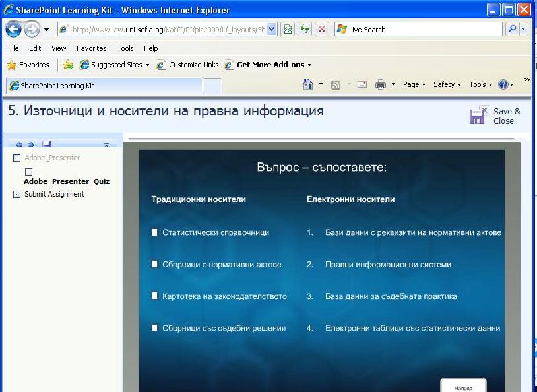Viewport: 537px width, 392px height.
Task: Open the Safety dropdown menu
Action: pyautogui.click(x=447, y=84)
